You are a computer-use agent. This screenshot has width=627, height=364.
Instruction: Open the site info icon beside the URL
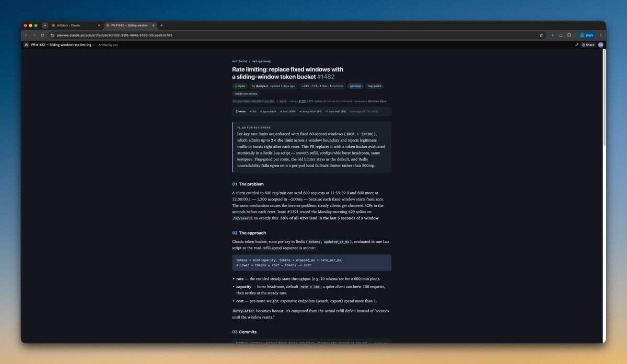click(x=52, y=35)
